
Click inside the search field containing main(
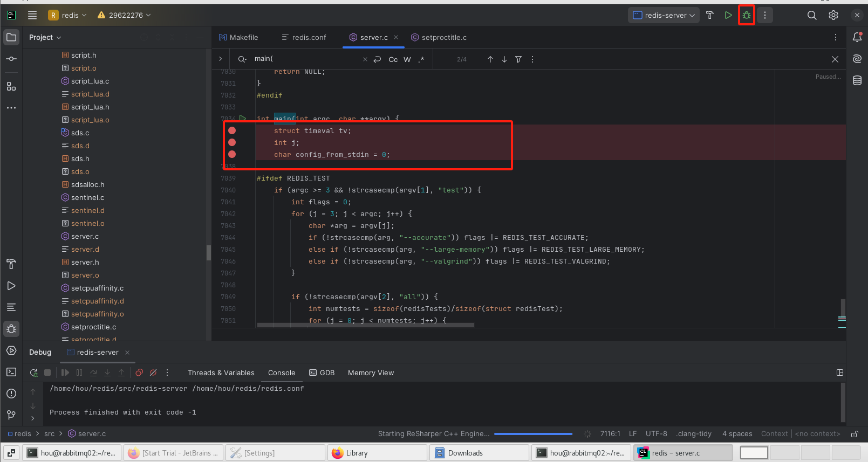[x=307, y=59]
